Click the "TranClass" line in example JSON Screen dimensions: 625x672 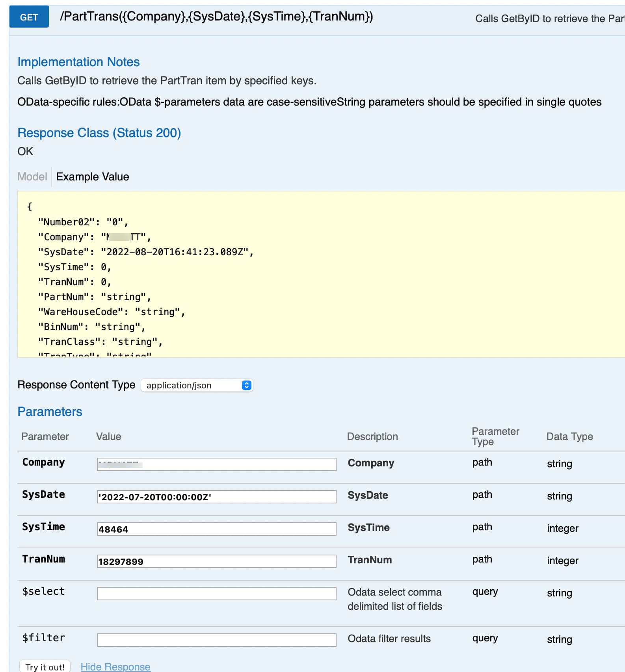[x=100, y=342]
